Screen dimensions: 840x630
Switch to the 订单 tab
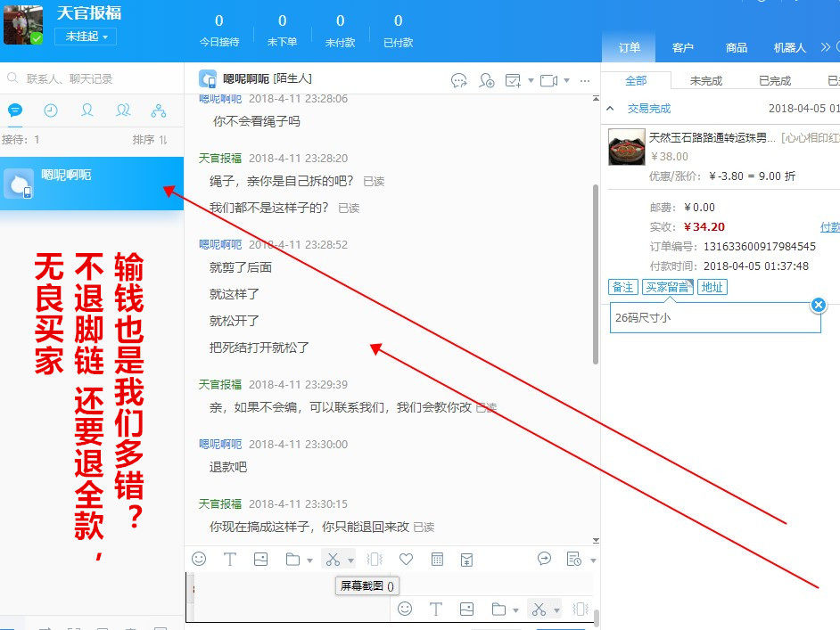629,47
